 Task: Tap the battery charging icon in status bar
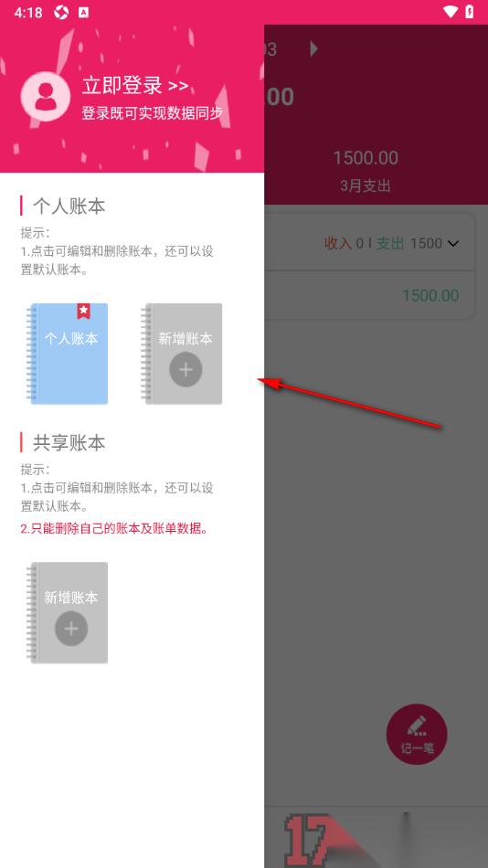pos(469,12)
